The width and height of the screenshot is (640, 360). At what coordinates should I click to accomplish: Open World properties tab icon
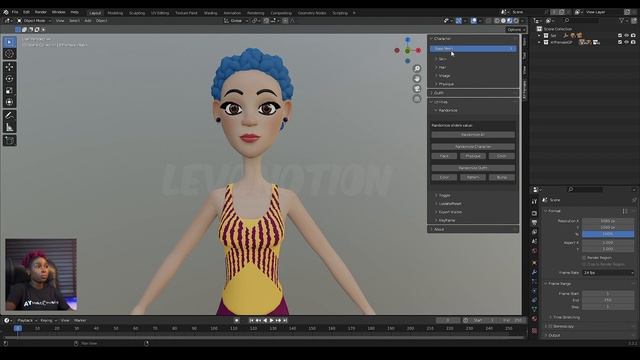click(534, 251)
